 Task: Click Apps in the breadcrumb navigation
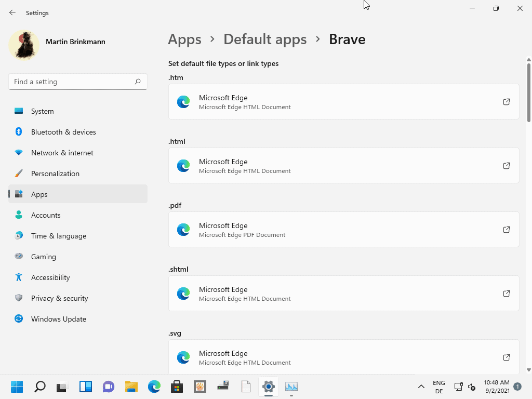tap(184, 39)
